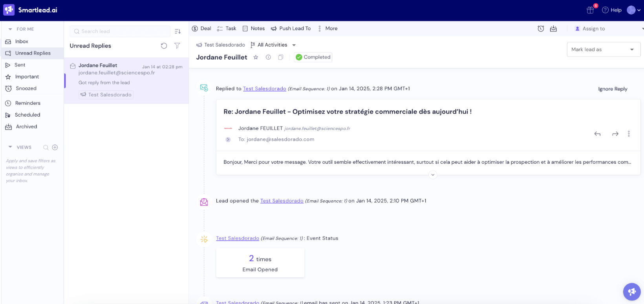Viewport: 644px width, 304px height.
Task: Open the filter funnel icon
Action: tap(177, 46)
